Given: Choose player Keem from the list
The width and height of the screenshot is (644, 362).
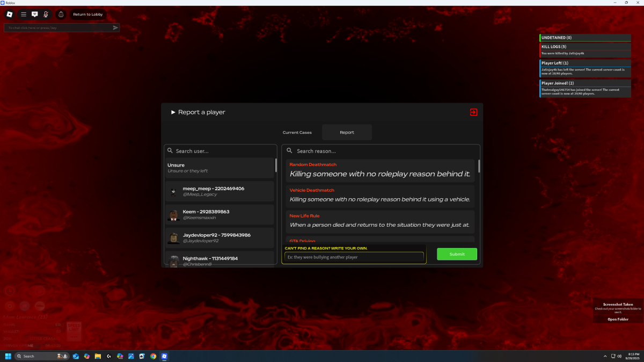Looking at the screenshot, I should [219, 214].
